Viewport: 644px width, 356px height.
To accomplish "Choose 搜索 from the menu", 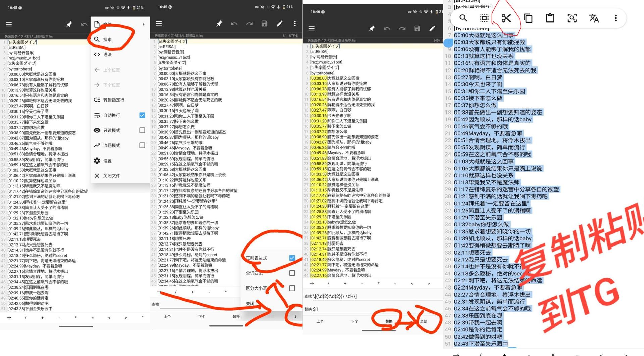I will point(107,39).
